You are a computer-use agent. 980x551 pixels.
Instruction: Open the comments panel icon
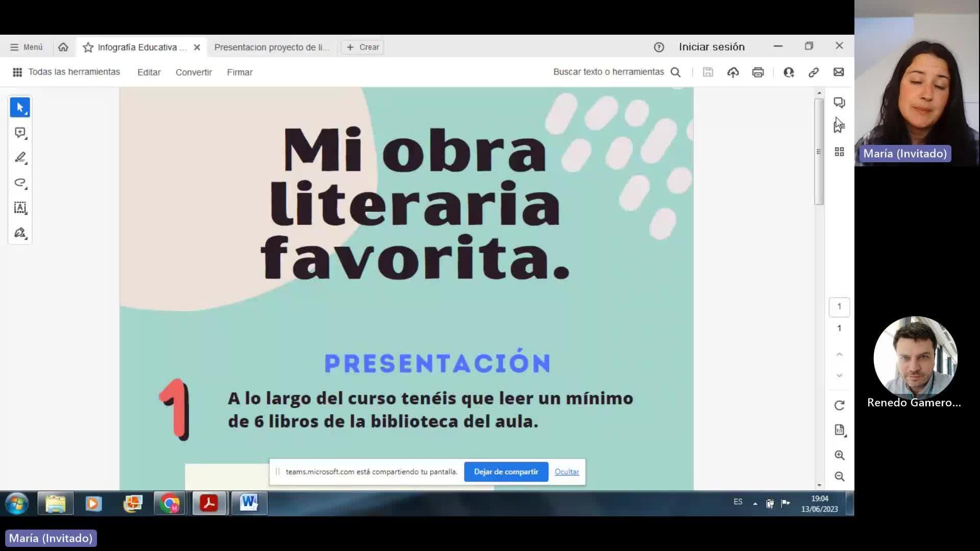(839, 103)
